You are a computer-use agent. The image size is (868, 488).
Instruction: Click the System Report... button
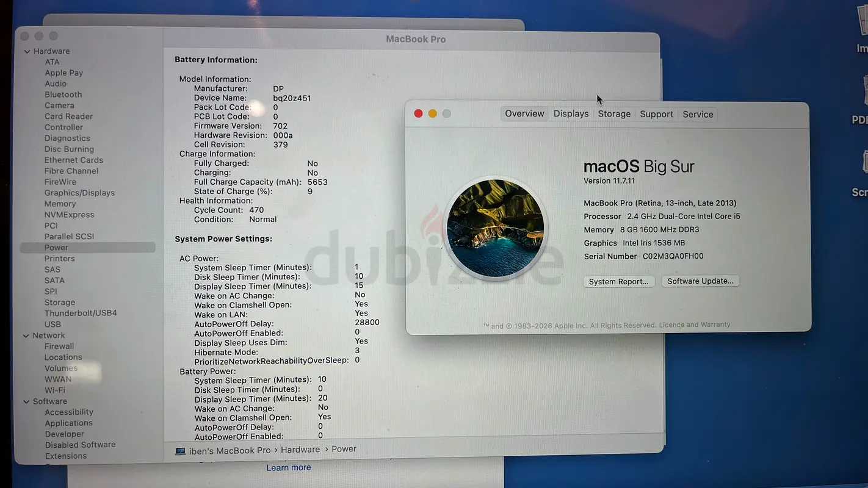pos(619,282)
